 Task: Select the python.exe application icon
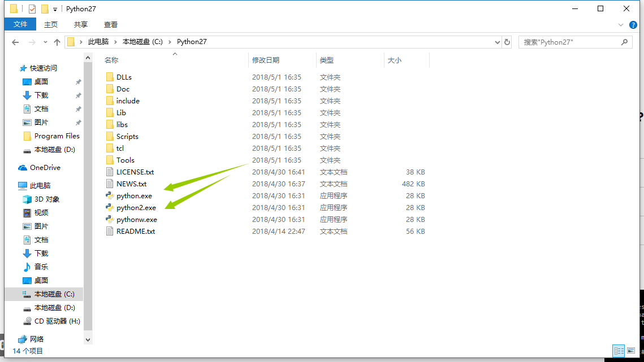click(x=110, y=196)
